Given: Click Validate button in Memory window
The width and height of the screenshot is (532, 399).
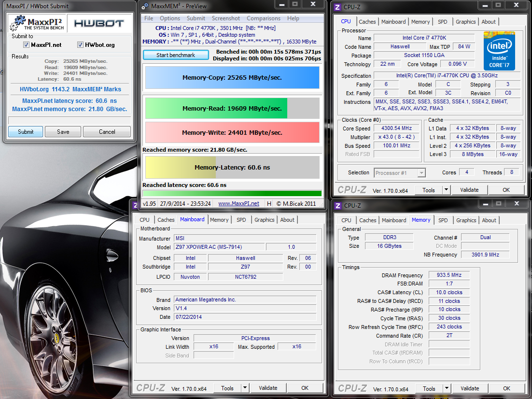Looking at the screenshot, I should (470, 388).
